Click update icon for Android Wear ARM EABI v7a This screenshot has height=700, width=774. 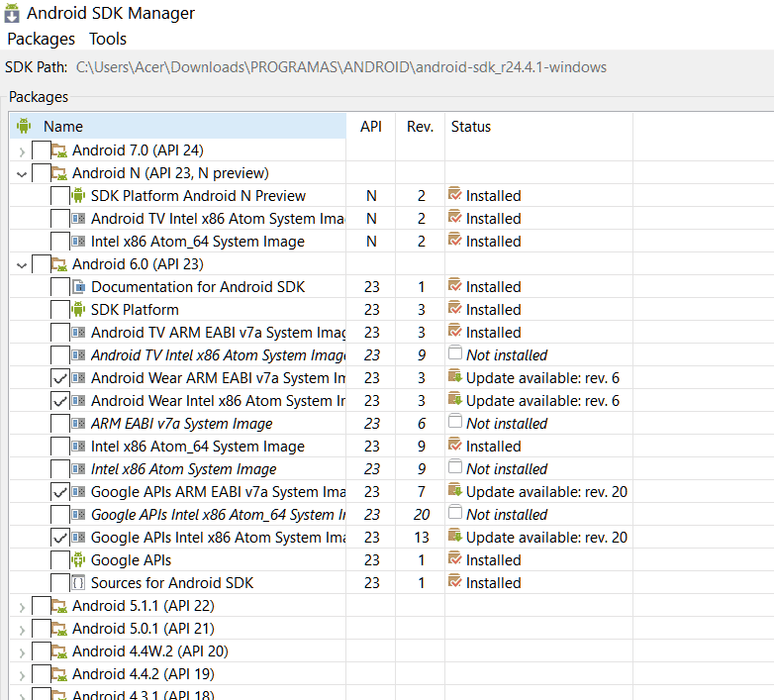(x=455, y=376)
